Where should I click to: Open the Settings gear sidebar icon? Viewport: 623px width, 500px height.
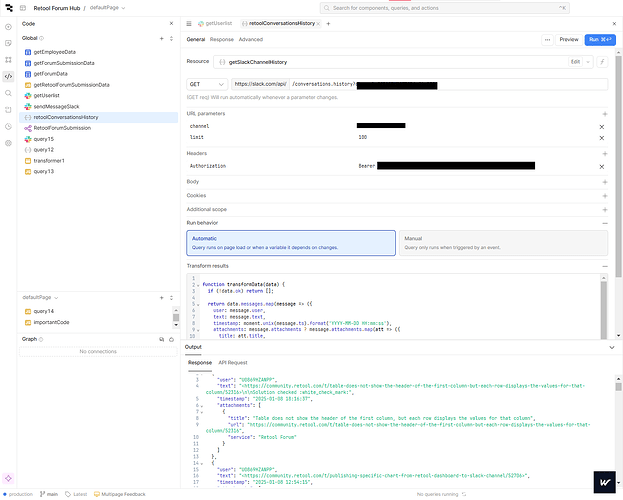pyautogui.click(x=8, y=143)
